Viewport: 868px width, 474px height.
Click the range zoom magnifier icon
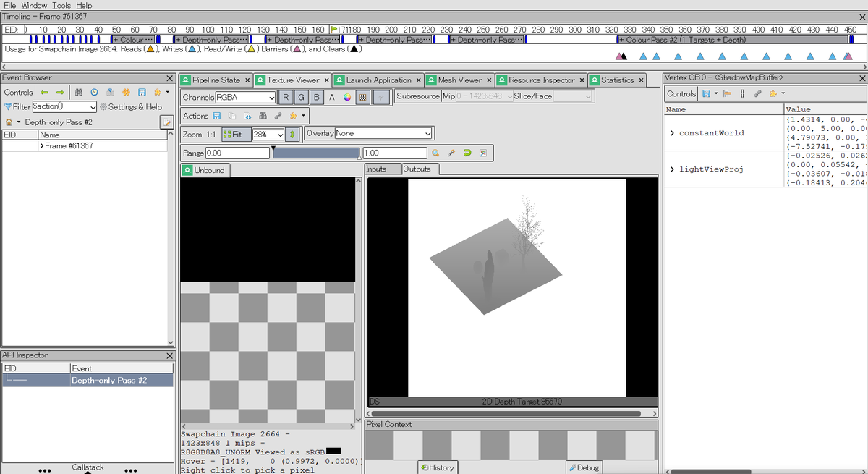(x=435, y=153)
